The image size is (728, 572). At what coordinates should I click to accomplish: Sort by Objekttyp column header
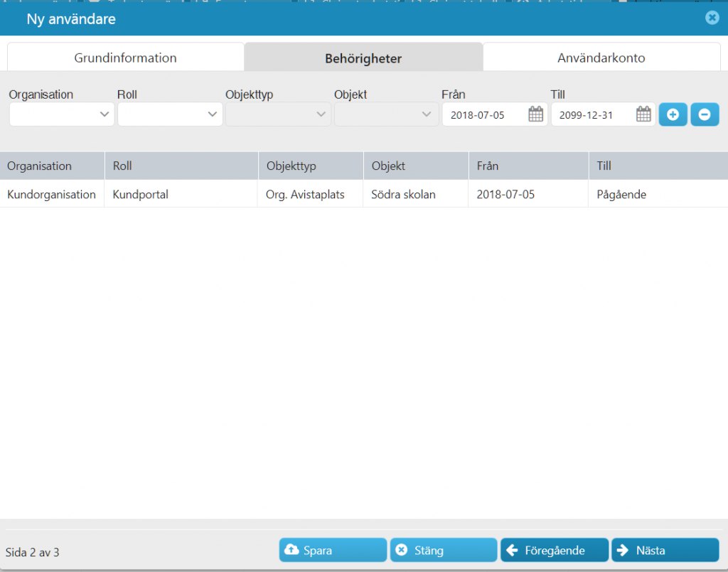[x=311, y=166]
